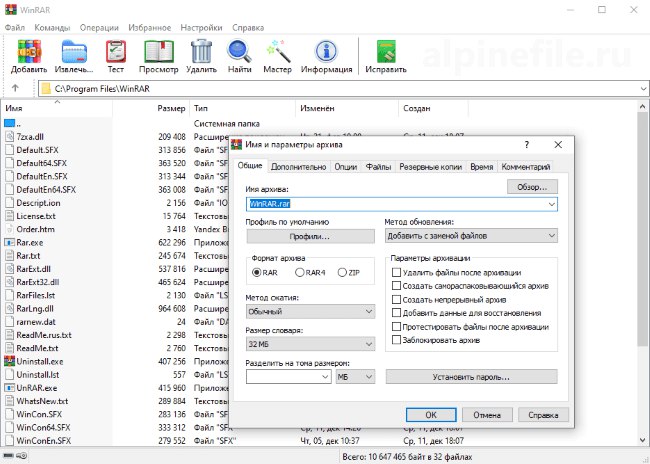
Task: Click the WinRAR title bar app icon
Action: coord(11,10)
